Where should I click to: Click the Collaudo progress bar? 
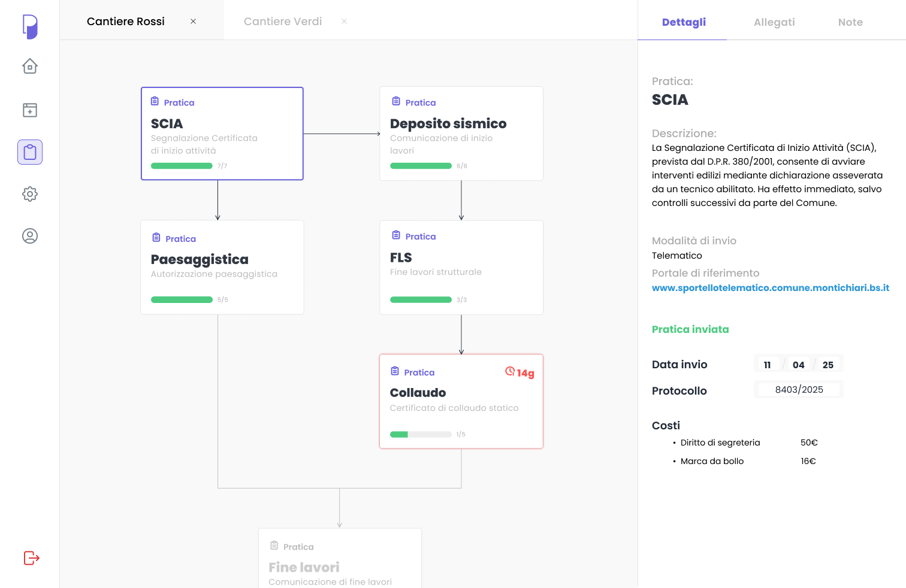(421, 435)
